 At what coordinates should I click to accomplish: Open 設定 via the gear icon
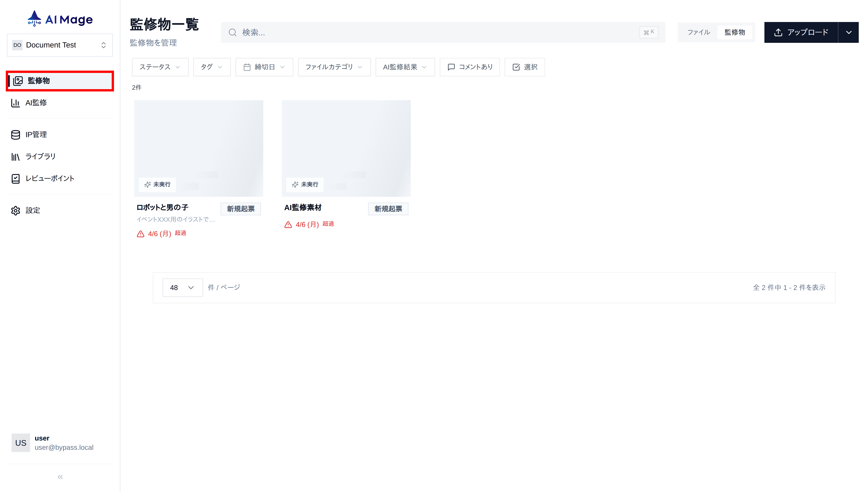[x=16, y=210]
